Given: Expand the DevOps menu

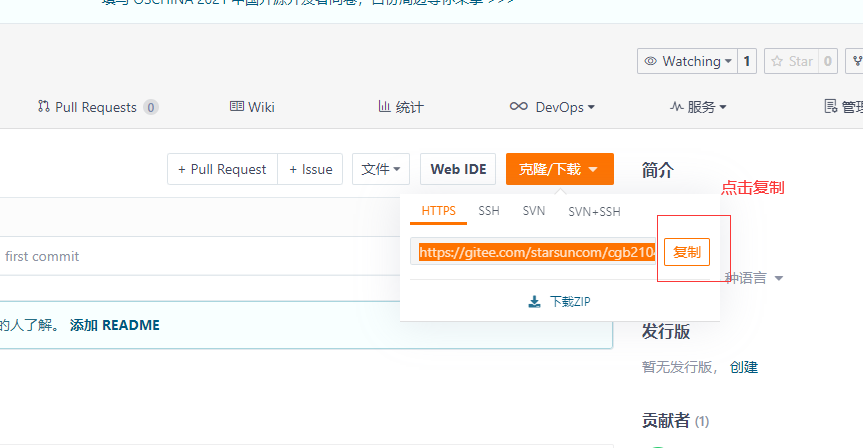Looking at the screenshot, I should (552, 107).
